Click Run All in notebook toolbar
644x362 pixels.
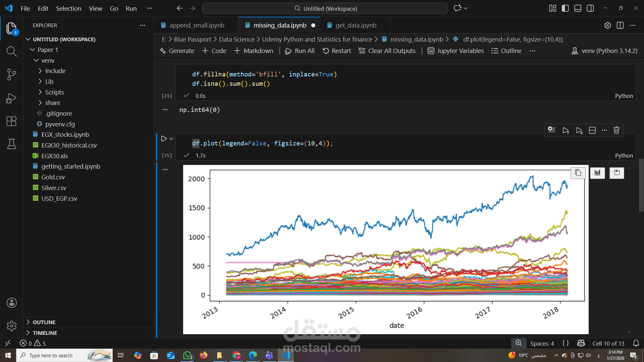click(x=300, y=51)
